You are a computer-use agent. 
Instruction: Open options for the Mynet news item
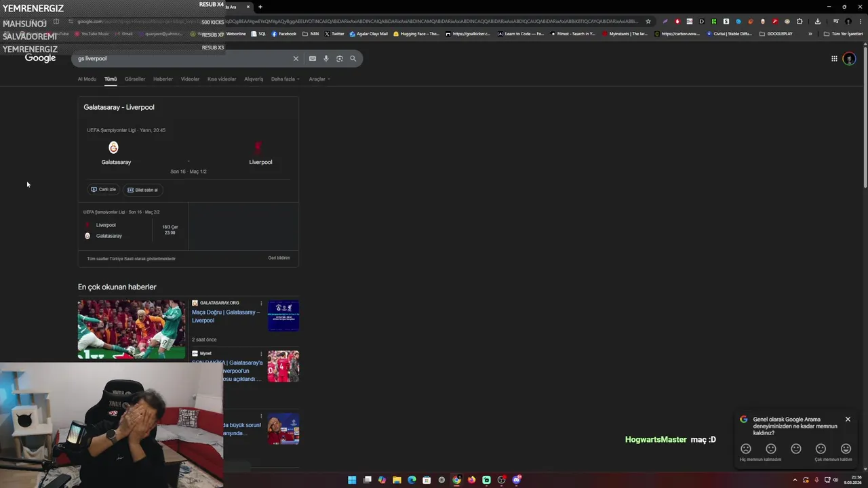tap(261, 354)
